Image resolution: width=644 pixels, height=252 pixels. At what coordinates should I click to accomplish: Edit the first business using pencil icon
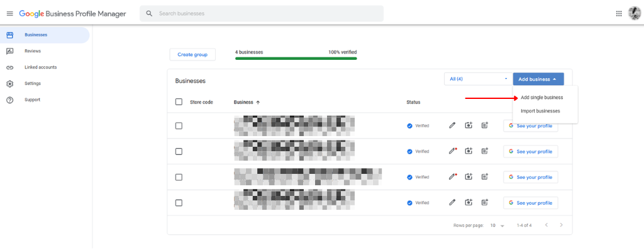[x=452, y=125]
